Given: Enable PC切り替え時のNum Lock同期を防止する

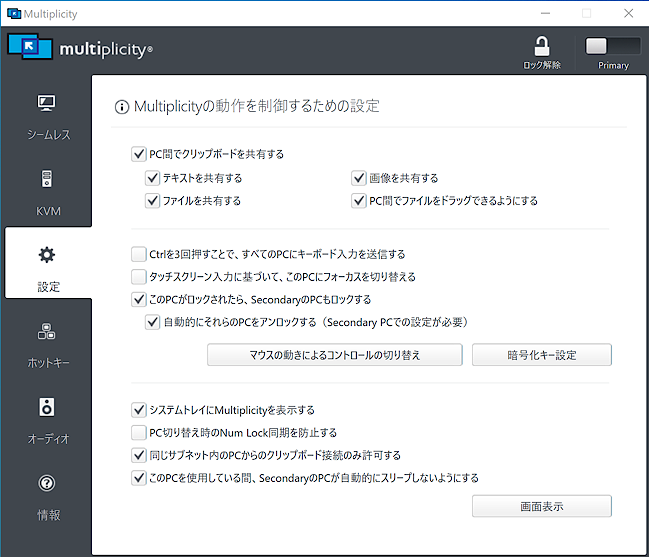Looking at the screenshot, I should pos(139,432).
